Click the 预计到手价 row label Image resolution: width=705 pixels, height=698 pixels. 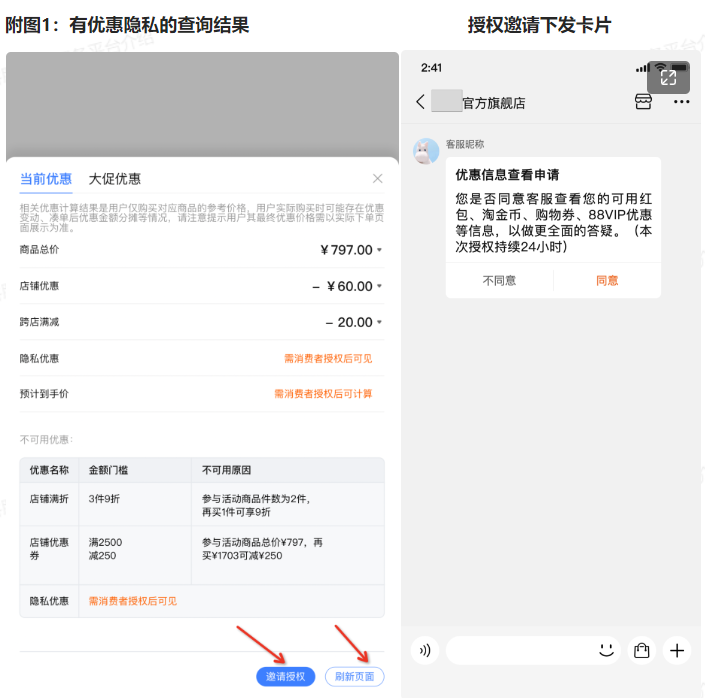pos(44,394)
